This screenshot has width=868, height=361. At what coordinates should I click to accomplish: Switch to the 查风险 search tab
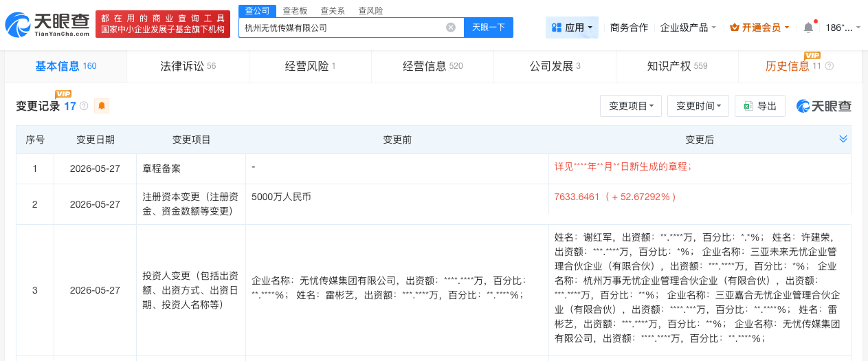coord(370,10)
